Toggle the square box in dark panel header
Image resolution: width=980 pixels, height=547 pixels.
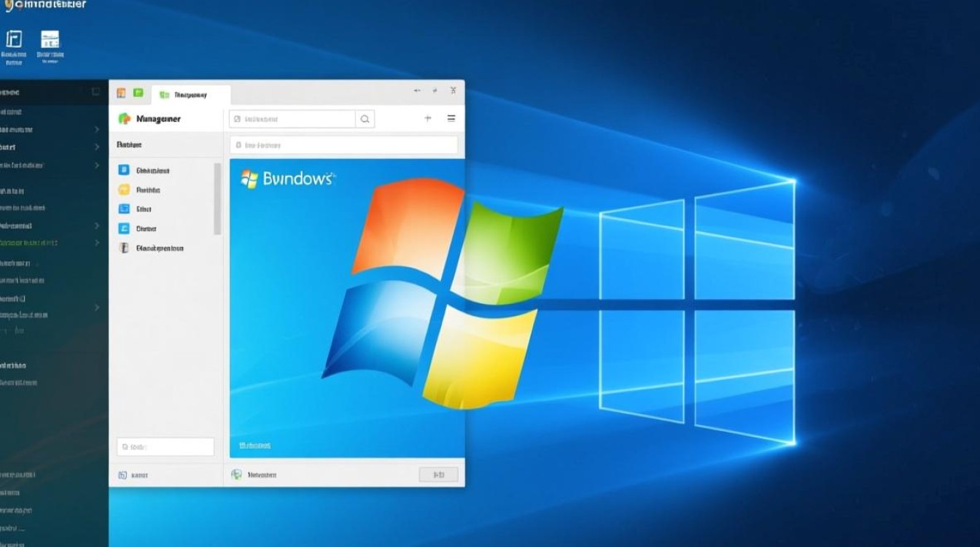pyautogui.click(x=96, y=92)
